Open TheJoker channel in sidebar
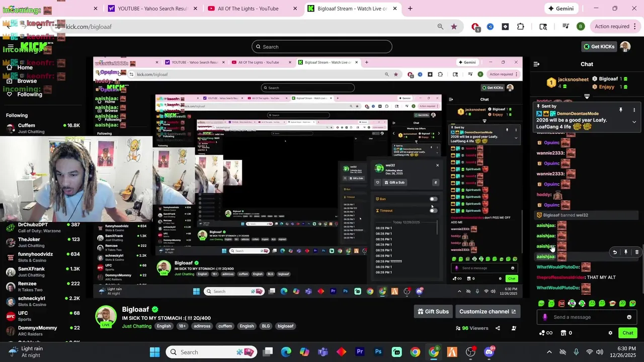The height and width of the screenshot is (362, 644). coord(43,242)
